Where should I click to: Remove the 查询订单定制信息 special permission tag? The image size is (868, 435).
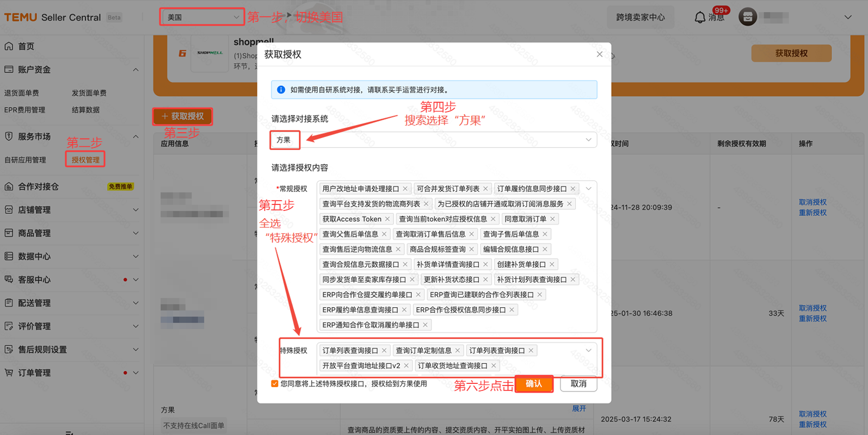pyautogui.click(x=458, y=351)
